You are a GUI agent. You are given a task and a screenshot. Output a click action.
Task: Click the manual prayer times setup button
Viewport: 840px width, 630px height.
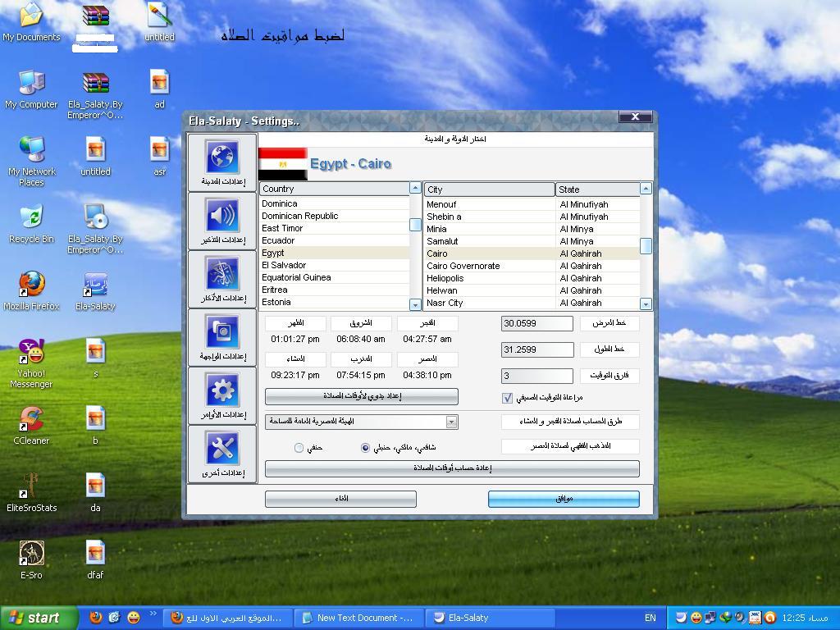coord(362,396)
